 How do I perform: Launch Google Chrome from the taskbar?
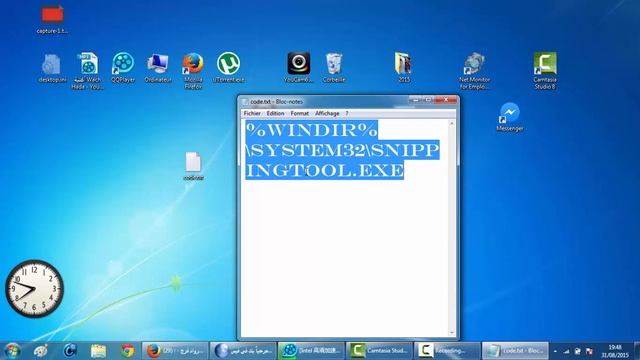pos(127,351)
